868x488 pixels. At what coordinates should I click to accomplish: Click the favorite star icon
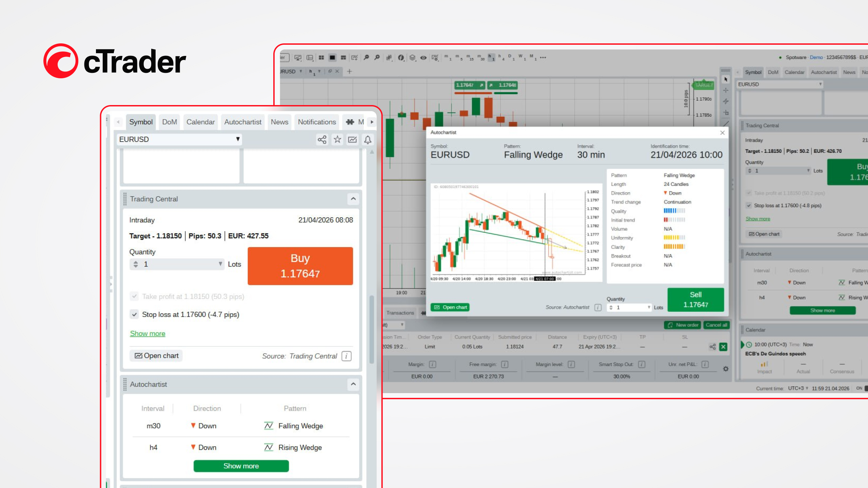[x=337, y=139]
